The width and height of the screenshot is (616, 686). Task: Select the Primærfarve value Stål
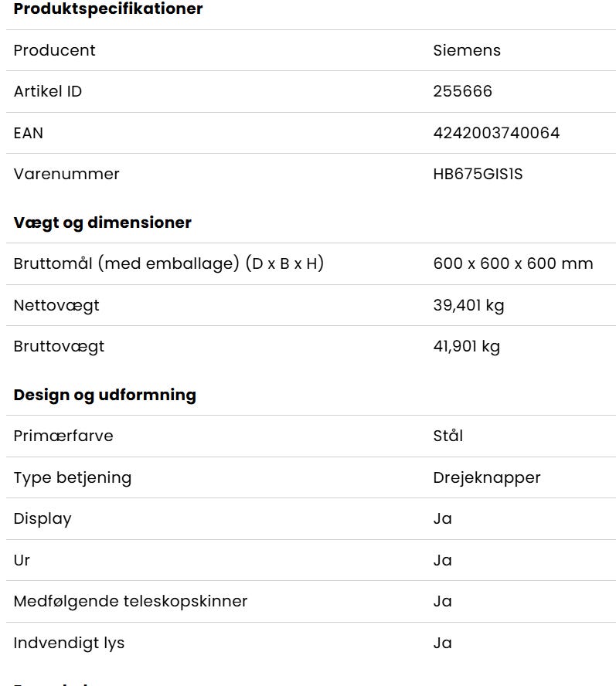coord(448,436)
